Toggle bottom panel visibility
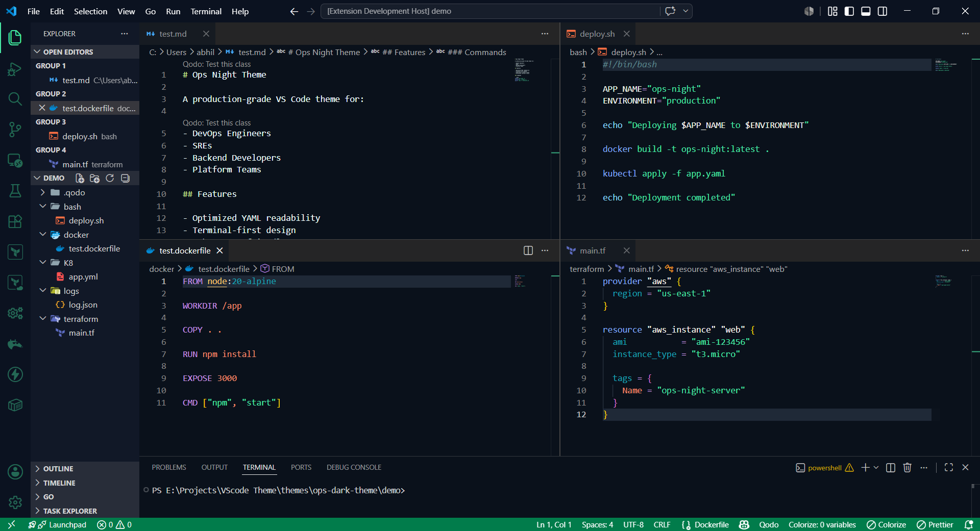Viewport: 980px width, 531px height. [866, 11]
